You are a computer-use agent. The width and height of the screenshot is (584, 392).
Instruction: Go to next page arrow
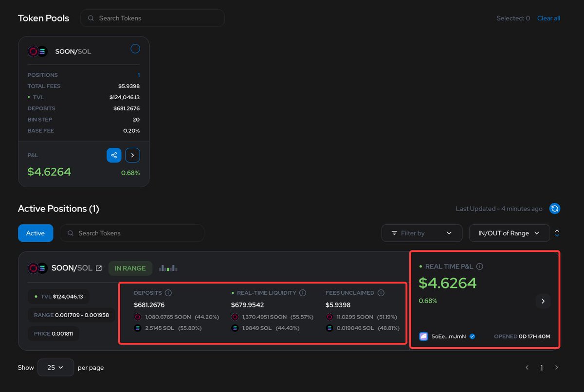pyautogui.click(x=557, y=368)
